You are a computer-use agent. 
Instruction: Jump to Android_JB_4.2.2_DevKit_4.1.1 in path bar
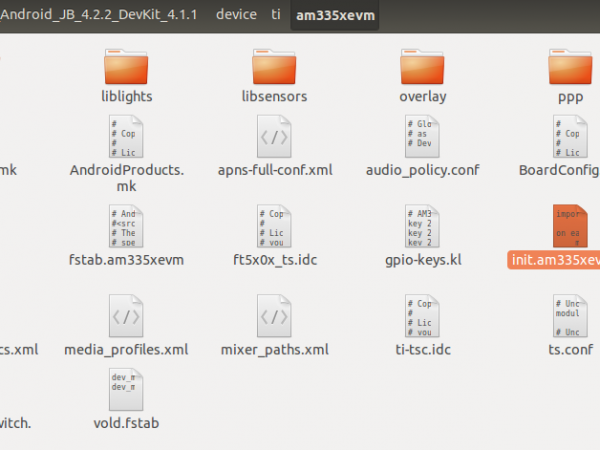coord(100,15)
